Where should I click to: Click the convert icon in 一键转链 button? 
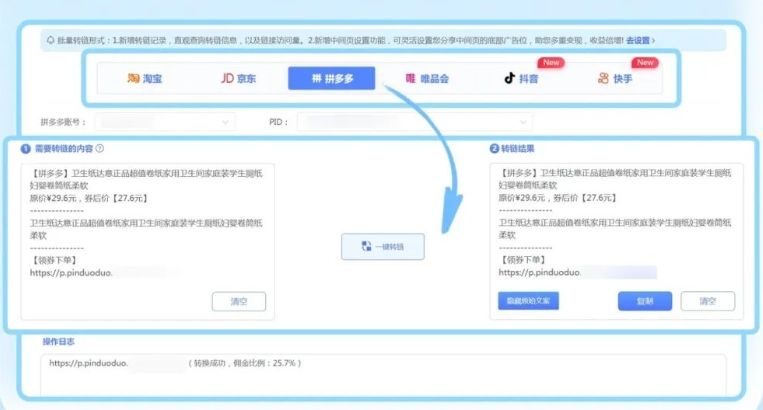tap(366, 246)
